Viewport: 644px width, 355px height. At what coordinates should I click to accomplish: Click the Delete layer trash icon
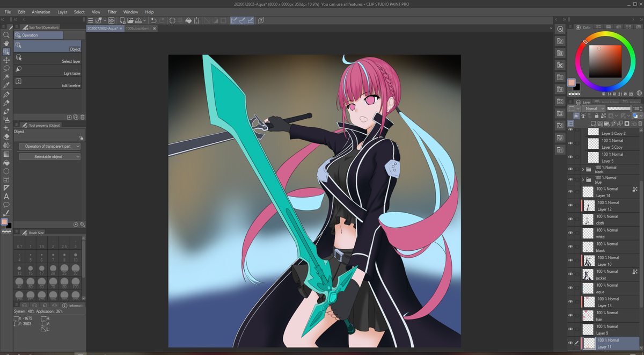[x=640, y=124]
